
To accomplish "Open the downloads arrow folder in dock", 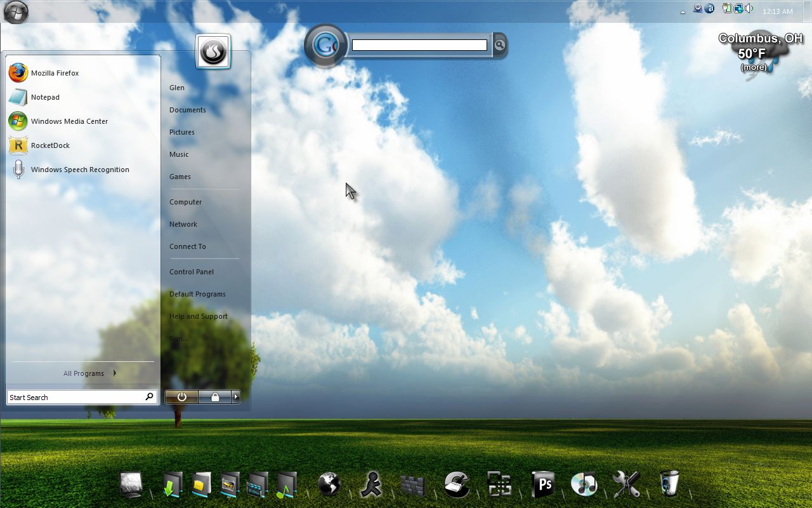I will click(x=173, y=485).
